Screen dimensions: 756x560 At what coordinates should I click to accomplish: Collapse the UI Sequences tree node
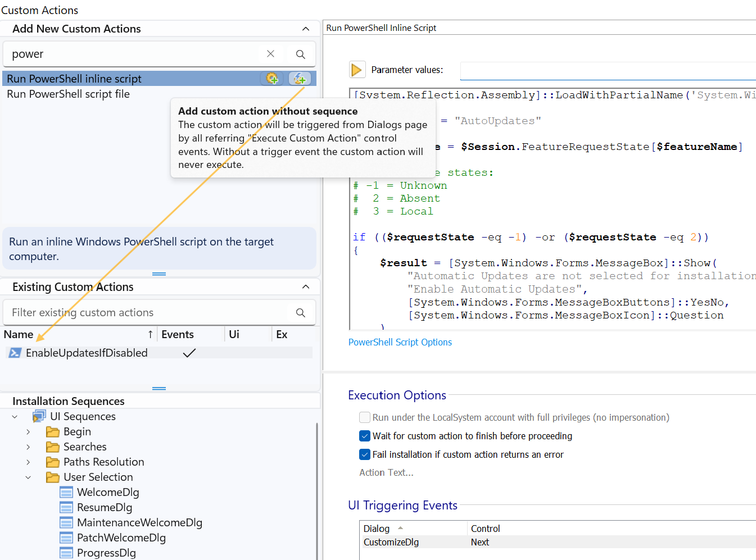point(15,417)
